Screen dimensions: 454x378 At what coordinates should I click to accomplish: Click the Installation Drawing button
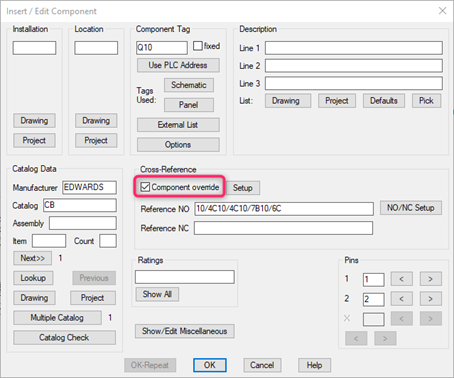[x=34, y=121]
